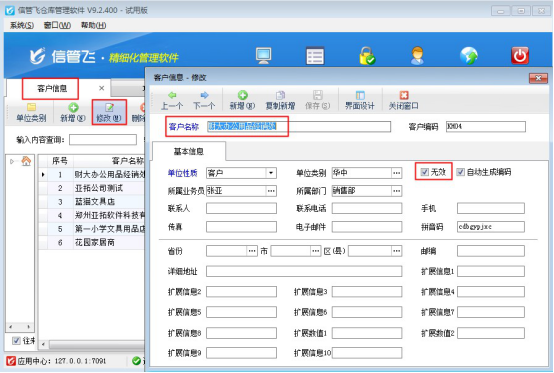Go to previous record with 上一个
The width and height of the screenshot is (554, 373).
[172, 100]
